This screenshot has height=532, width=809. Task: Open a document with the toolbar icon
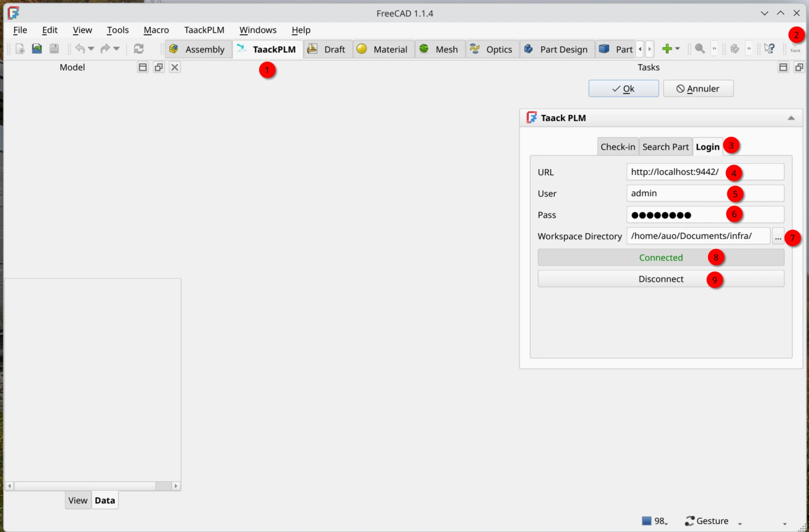37,48
